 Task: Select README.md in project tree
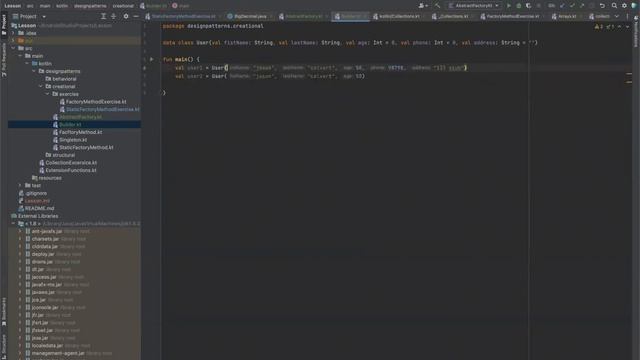39,208
